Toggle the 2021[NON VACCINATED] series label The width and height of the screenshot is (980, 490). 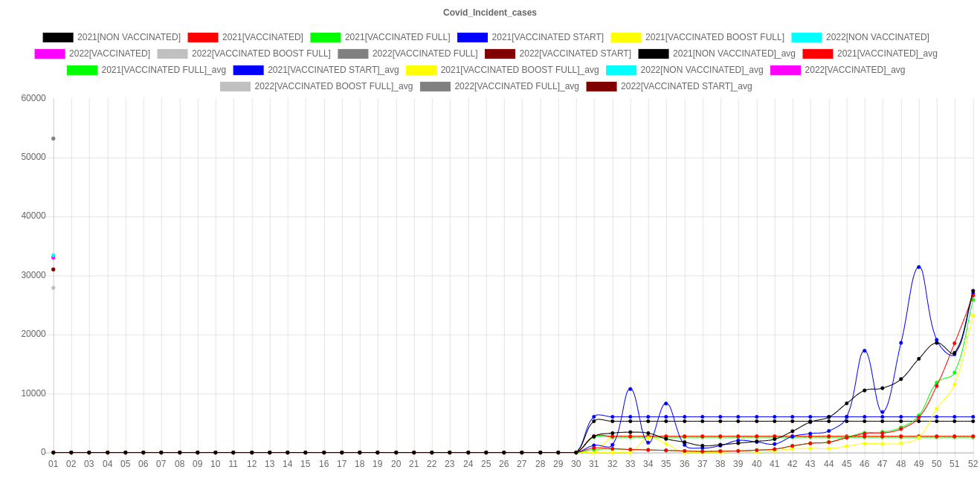(x=129, y=37)
